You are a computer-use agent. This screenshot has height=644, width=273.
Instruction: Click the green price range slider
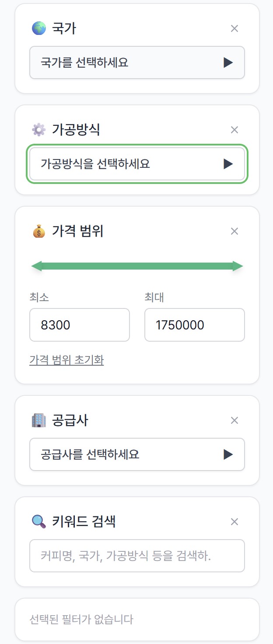tap(136, 265)
